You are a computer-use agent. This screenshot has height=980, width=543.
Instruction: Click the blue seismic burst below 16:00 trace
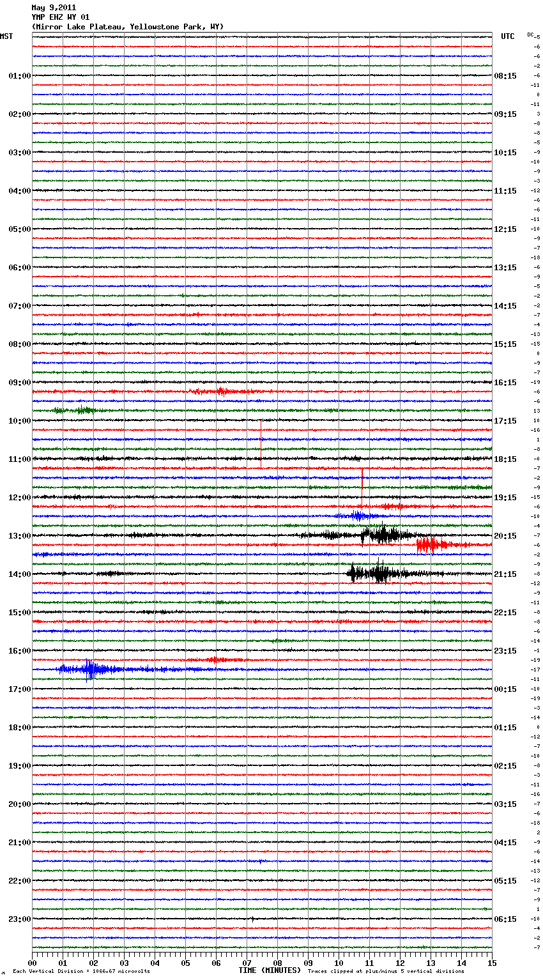click(89, 670)
